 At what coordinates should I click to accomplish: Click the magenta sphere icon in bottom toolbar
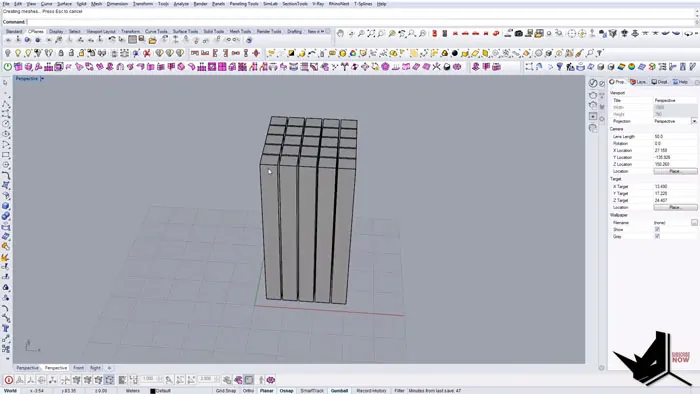tap(271, 380)
